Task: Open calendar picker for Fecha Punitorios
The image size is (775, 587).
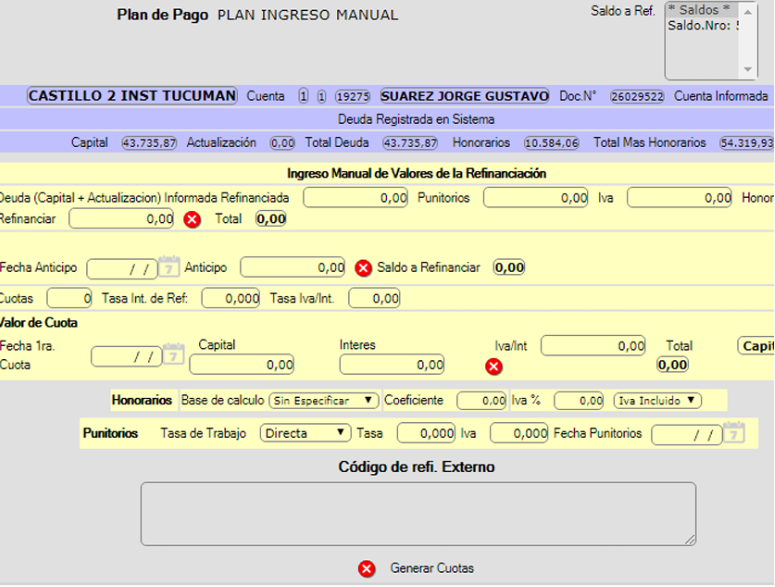Action: 734,434
